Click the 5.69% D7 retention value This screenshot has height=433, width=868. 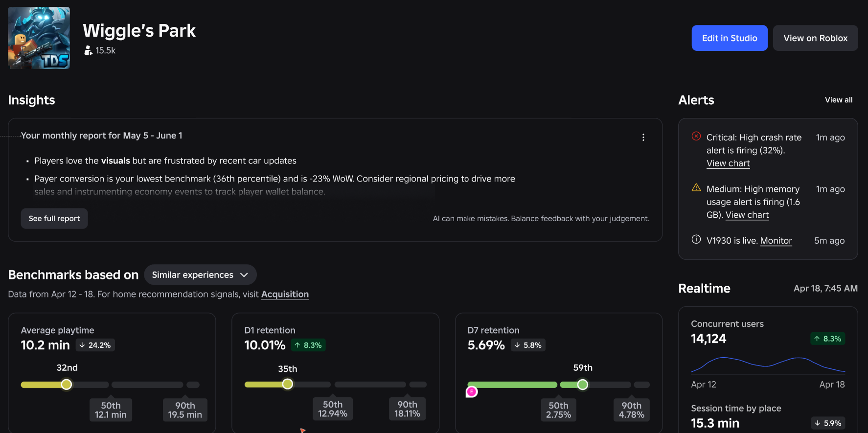coord(486,345)
